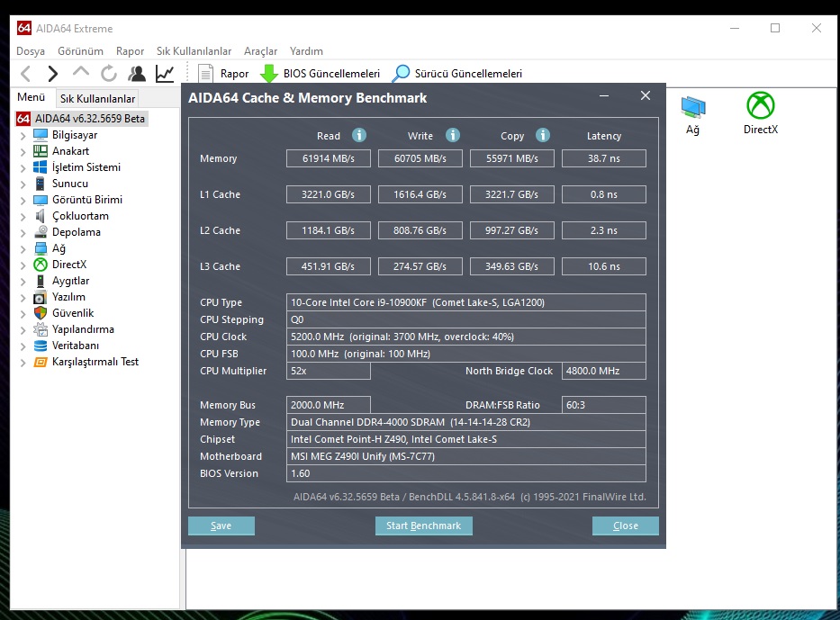Image resolution: width=840 pixels, height=620 pixels.
Task: Click the L3 Cache latency 10.6 ns
Action: coord(604,266)
